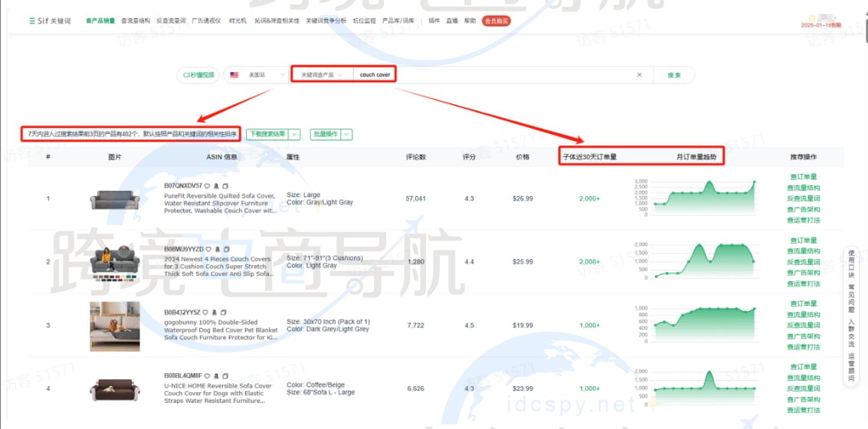This screenshot has height=429, width=868.
Task: Open the 广告透视仪 nav tab
Action: coord(205,21)
